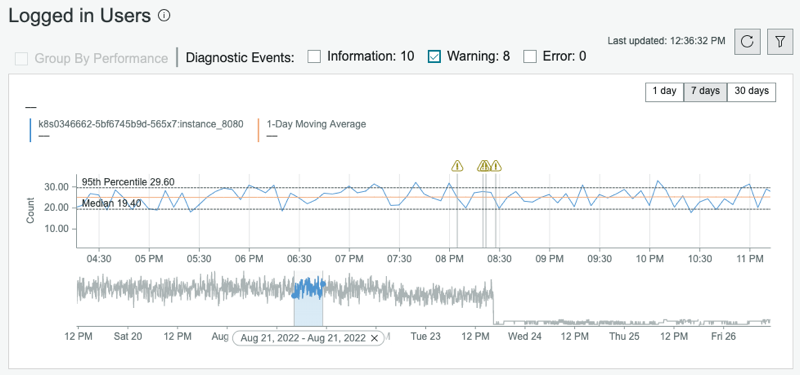Open the Logged in Users info icon
The image size is (800, 375).
point(164,16)
